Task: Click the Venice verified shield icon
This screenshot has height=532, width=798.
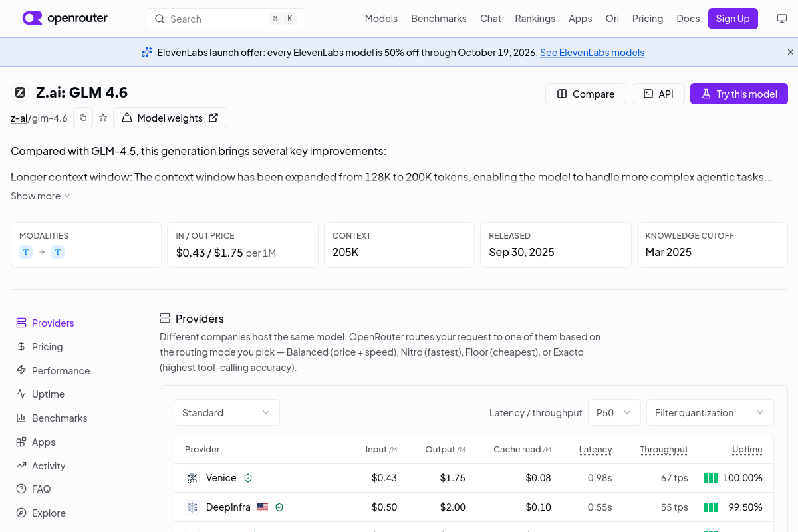Action: click(x=248, y=478)
